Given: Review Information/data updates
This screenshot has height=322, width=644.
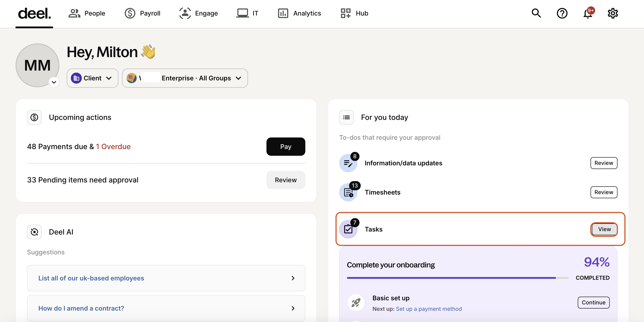Looking at the screenshot, I should click(x=604, y=163).
